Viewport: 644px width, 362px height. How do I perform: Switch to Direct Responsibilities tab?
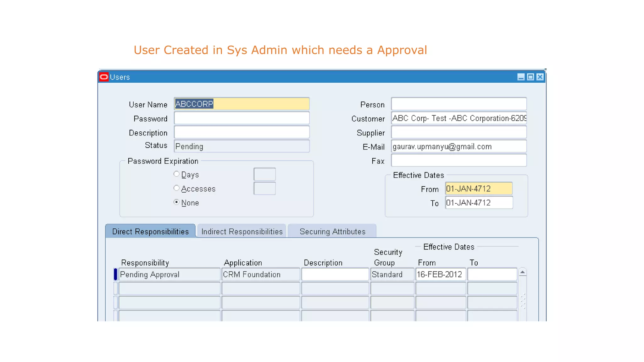coord(150,231)
